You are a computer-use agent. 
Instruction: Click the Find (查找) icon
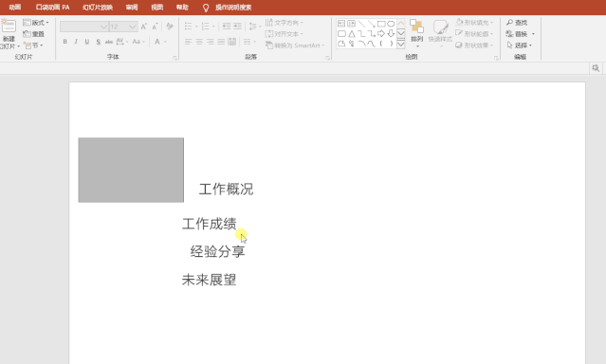[517, 23]
